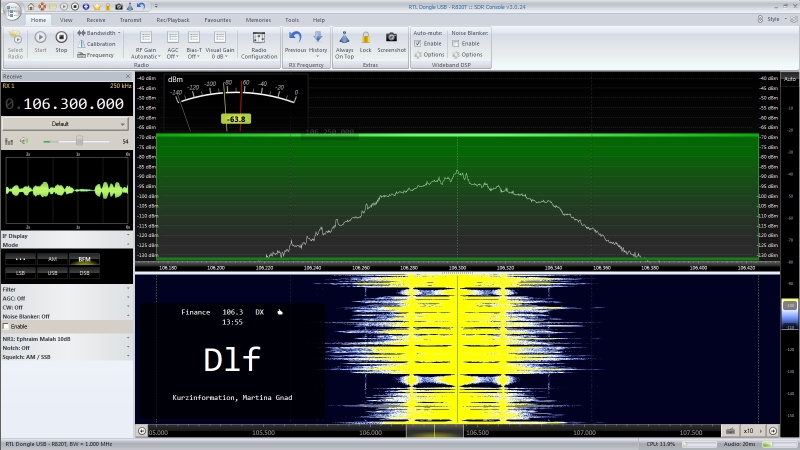Click the equalizer bars icon in the Receive panel
The image size is (800, 450).
click(x=9, y=141)
